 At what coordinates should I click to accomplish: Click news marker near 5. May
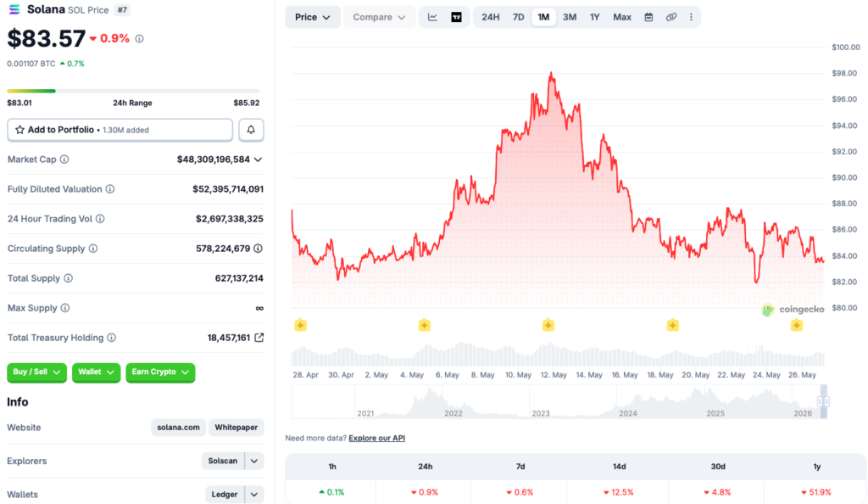pos(425,325)
